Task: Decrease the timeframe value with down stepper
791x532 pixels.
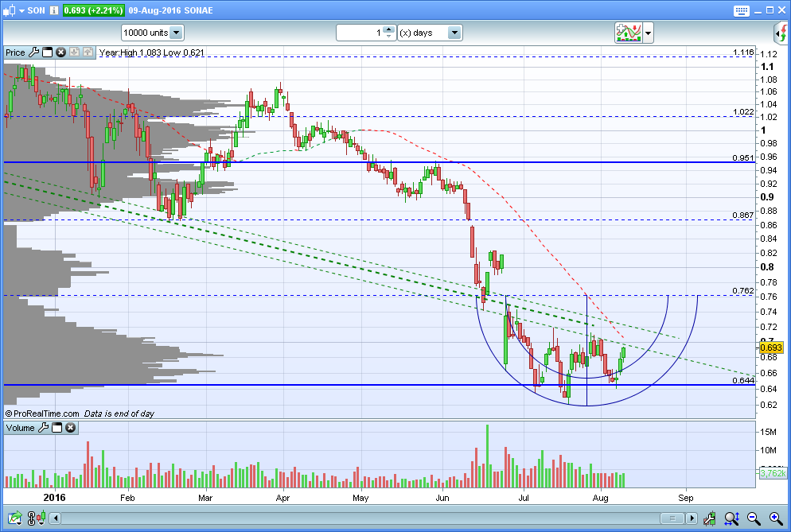Action: [388, 37]
